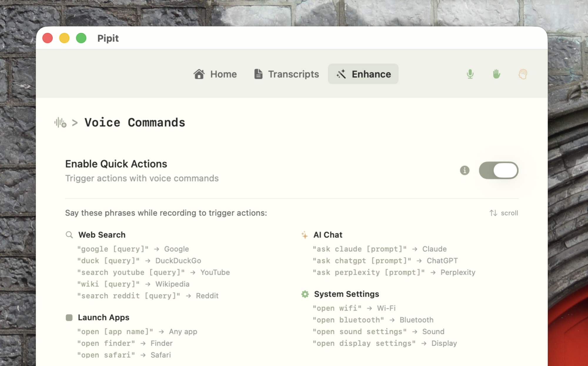588x366 pixels.
Task: Click the System Settings gear icon
Action: [305, 294]
